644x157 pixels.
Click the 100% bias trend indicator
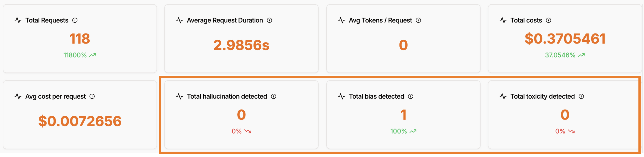[x=403, y=131]
